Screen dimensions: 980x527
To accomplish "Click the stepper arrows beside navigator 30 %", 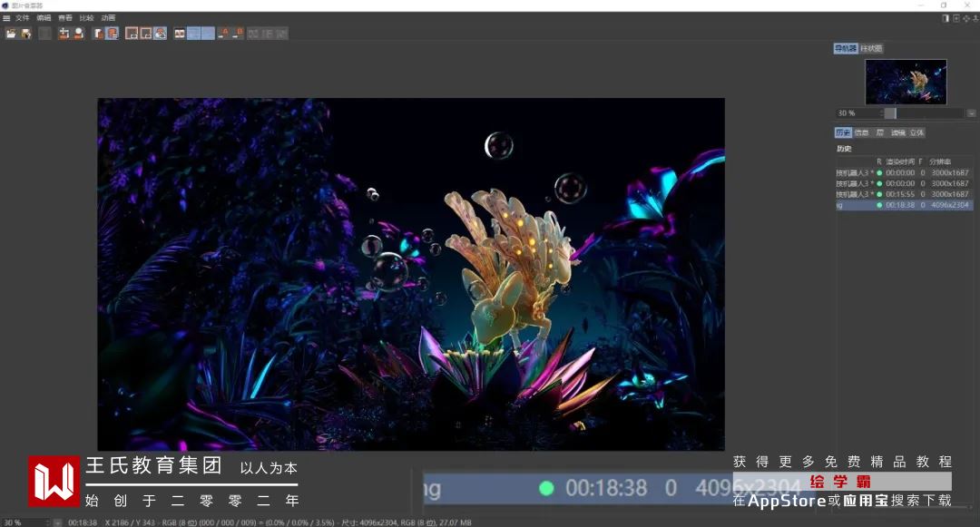I will click(882, 113).
